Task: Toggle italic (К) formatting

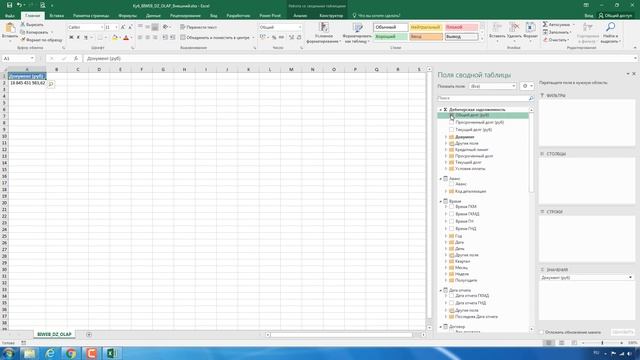Action: (78, 38)
